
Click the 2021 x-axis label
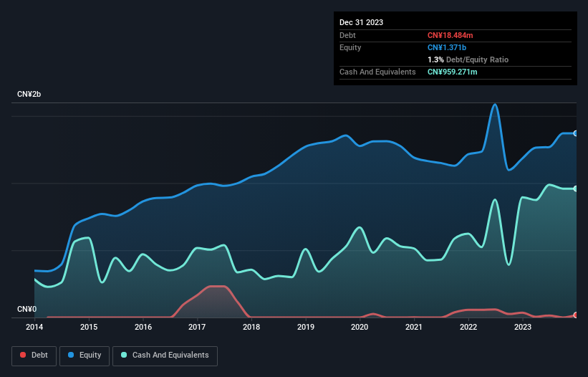[x=414, y=327]
